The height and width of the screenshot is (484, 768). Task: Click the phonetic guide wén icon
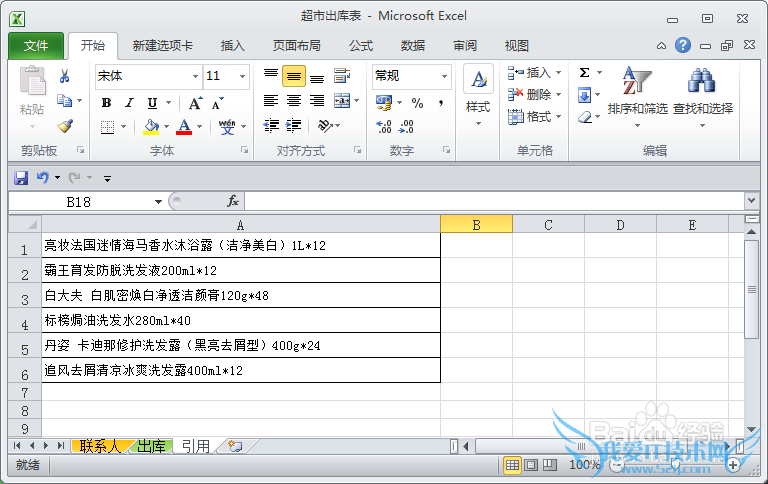click(x=227, y=127)
